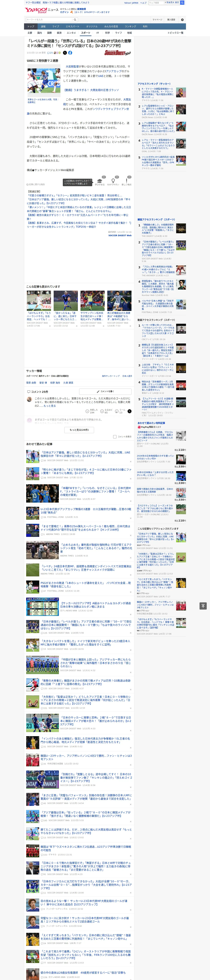The height and width of the screenshot is (980, 210).
Task: Select the トップ navigation tab
Action: point(31,27)
